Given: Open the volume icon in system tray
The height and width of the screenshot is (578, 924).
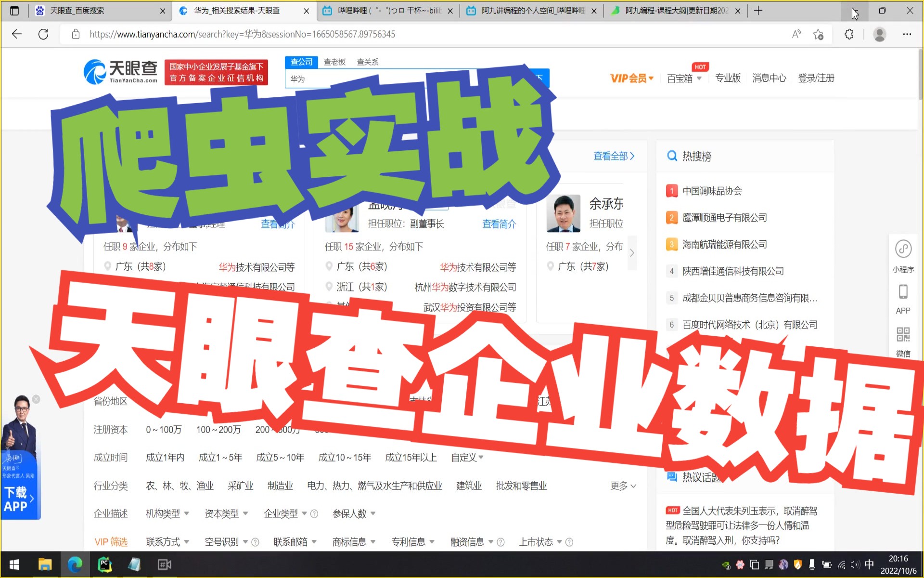Looking at the screenshot, I should coord(855,564).
